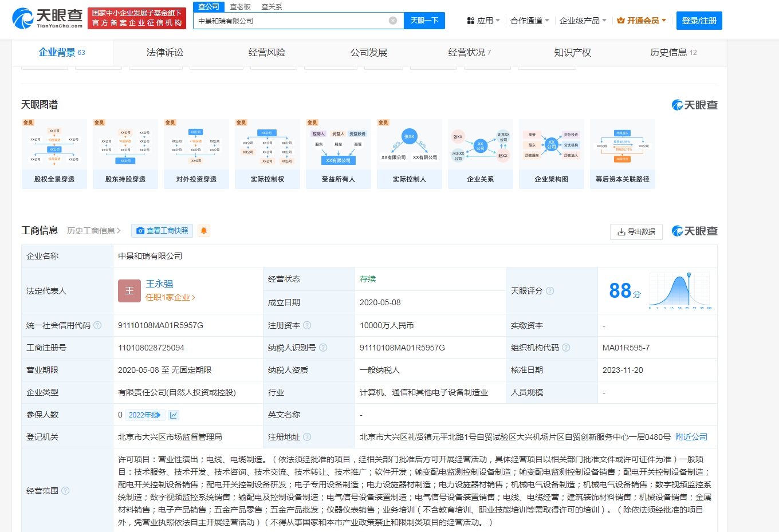
Task: Click the 88分 score distribution chart
Action: click(680, 291)
